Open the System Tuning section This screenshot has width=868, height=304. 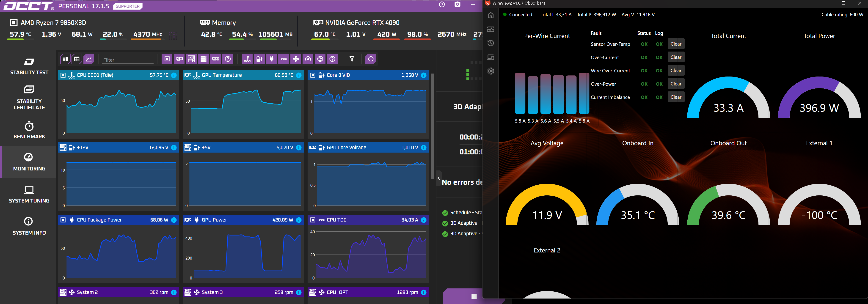tap(29, 194)
